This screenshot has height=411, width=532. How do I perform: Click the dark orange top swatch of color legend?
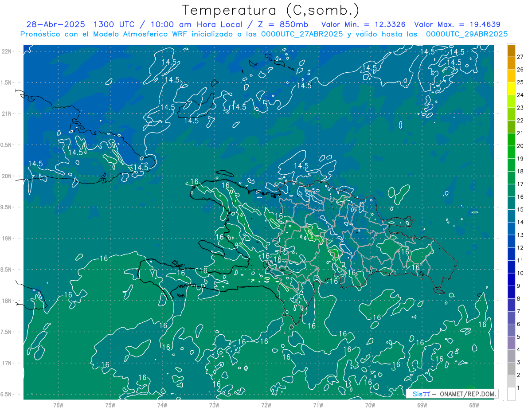point(511,51)
